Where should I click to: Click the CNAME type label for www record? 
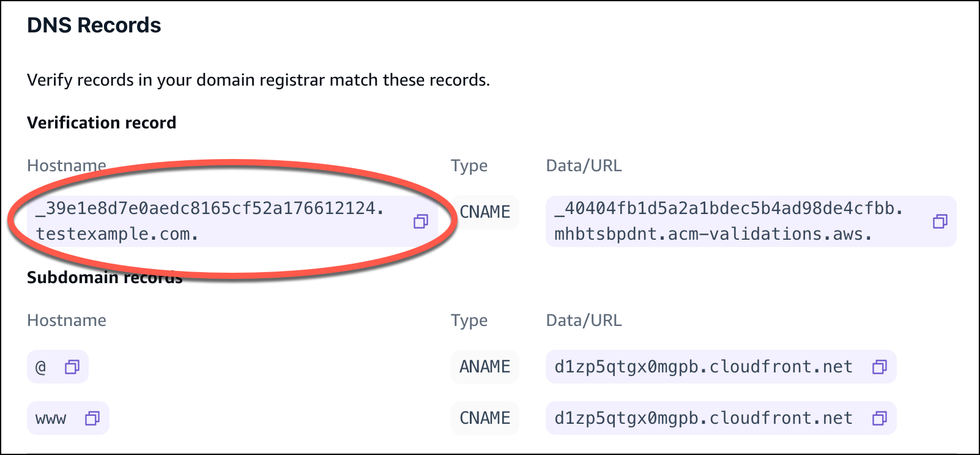pyautogui.click(x=484, y=418)
